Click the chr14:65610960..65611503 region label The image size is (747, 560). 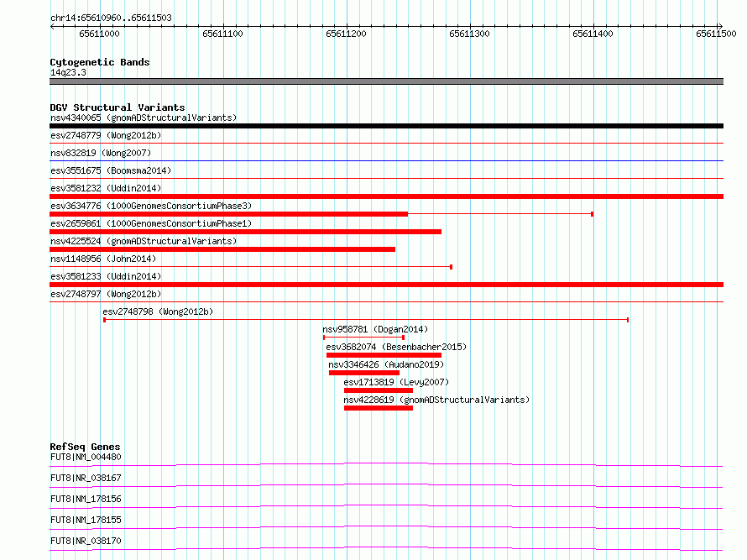click(x=111, y=18)
